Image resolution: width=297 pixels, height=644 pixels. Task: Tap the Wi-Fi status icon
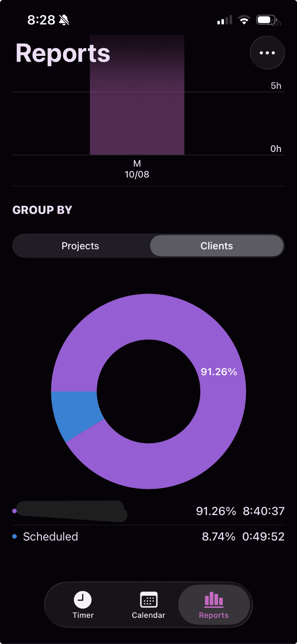click(x=244, y=20)
